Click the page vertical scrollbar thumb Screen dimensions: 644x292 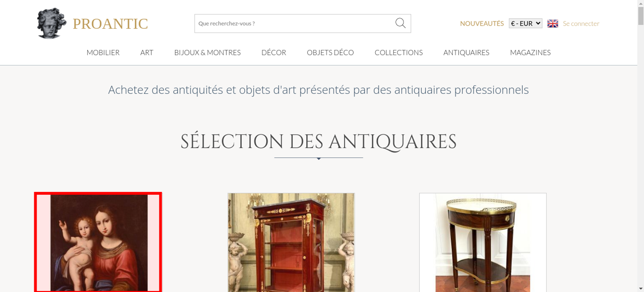641,15
